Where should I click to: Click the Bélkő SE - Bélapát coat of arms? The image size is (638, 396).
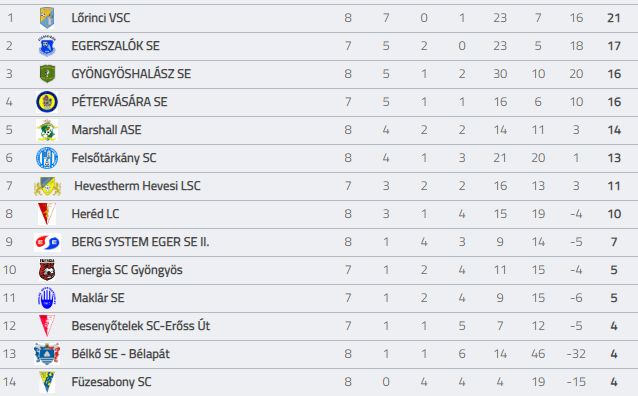[47, 354]
